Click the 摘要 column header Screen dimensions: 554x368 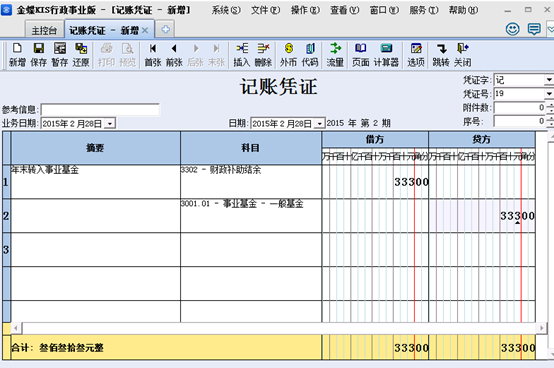(95, 148)
